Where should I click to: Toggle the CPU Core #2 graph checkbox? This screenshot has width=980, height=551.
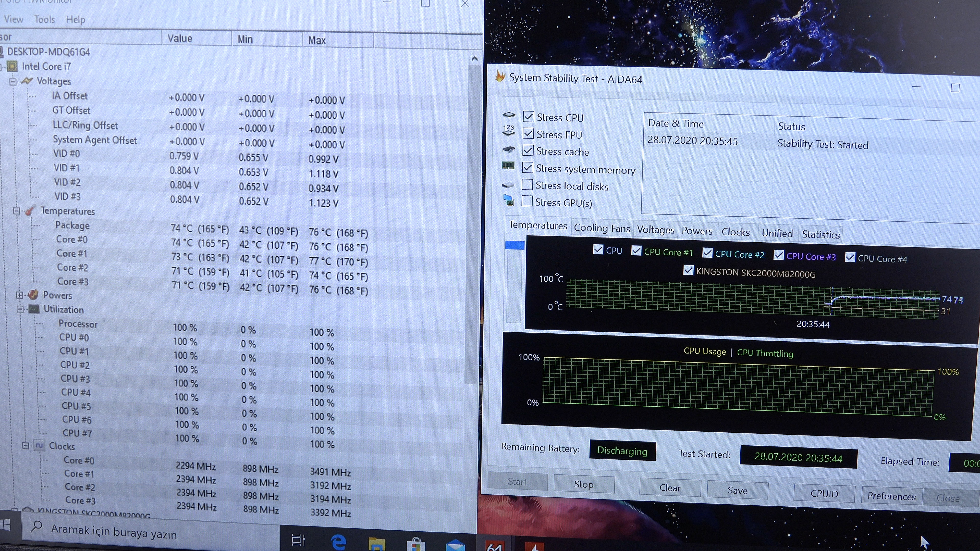pos(707,253)
